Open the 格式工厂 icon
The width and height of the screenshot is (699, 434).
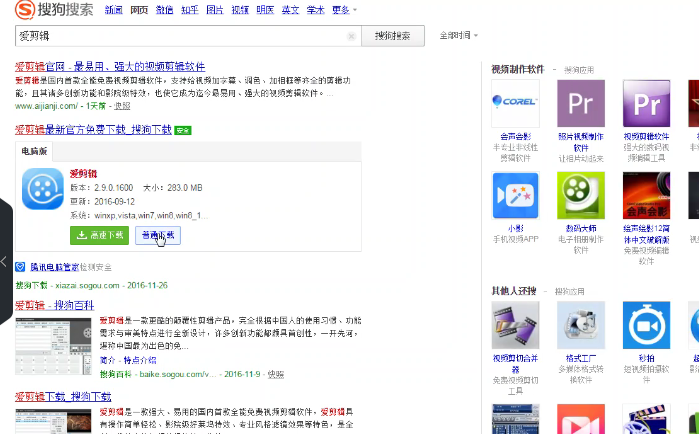click(581, 325)
